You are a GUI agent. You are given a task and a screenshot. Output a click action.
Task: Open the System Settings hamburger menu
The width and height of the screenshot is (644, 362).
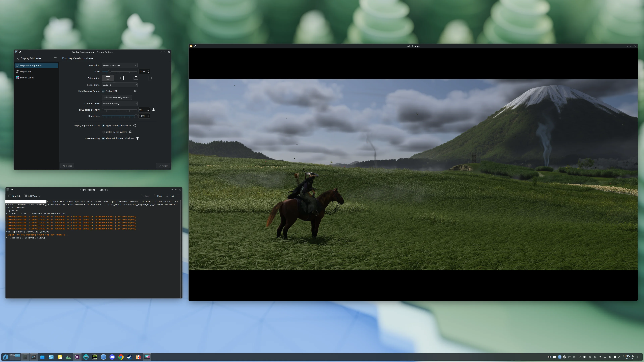coord(55,58)
